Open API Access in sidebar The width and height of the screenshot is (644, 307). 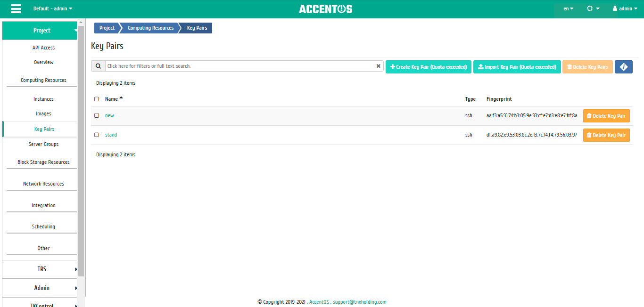[43, 48]
